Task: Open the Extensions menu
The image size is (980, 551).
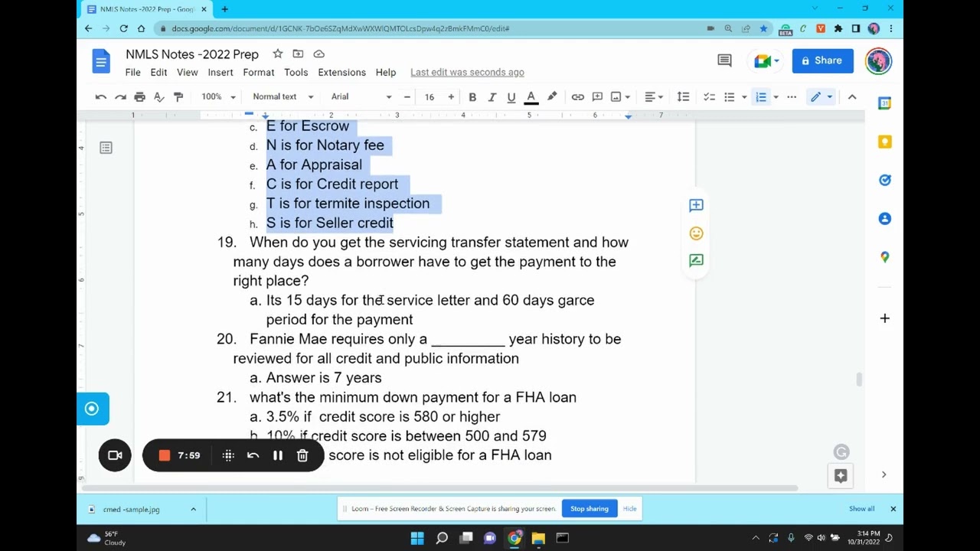Action: (x=342, y=73)
